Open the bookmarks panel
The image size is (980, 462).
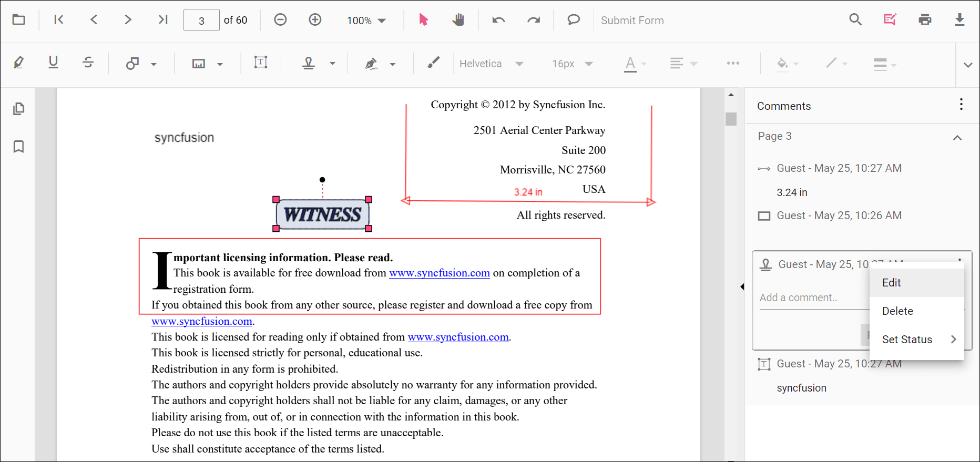point(18,147)
